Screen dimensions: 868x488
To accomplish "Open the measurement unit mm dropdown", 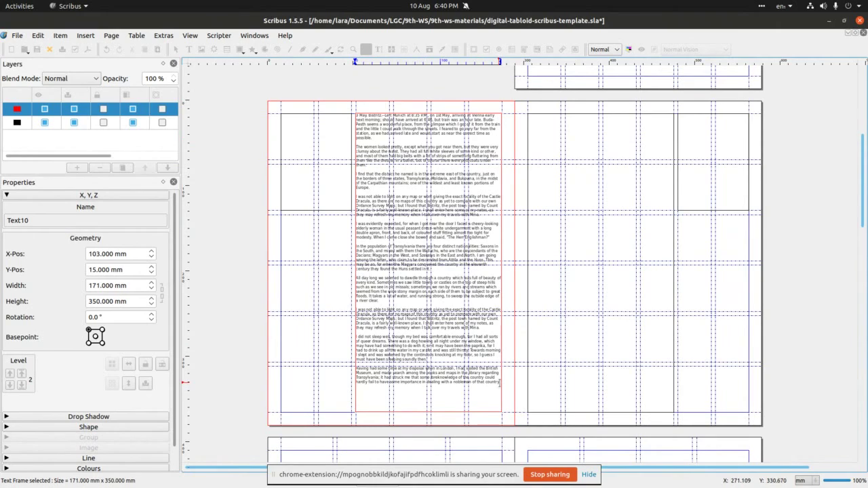I will [807, 481].
